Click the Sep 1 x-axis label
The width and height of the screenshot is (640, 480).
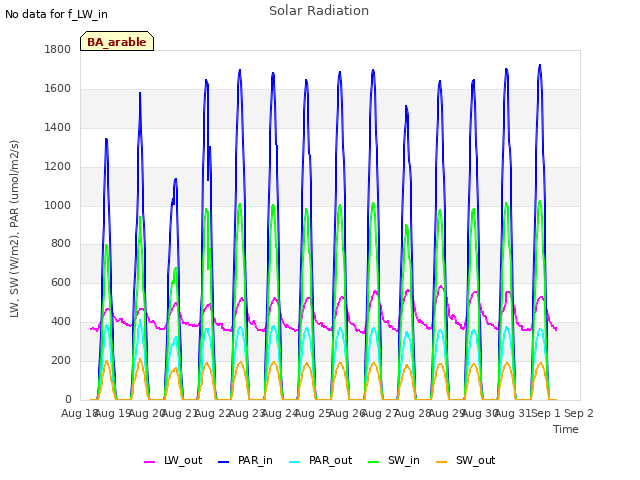tap(546, 413)
